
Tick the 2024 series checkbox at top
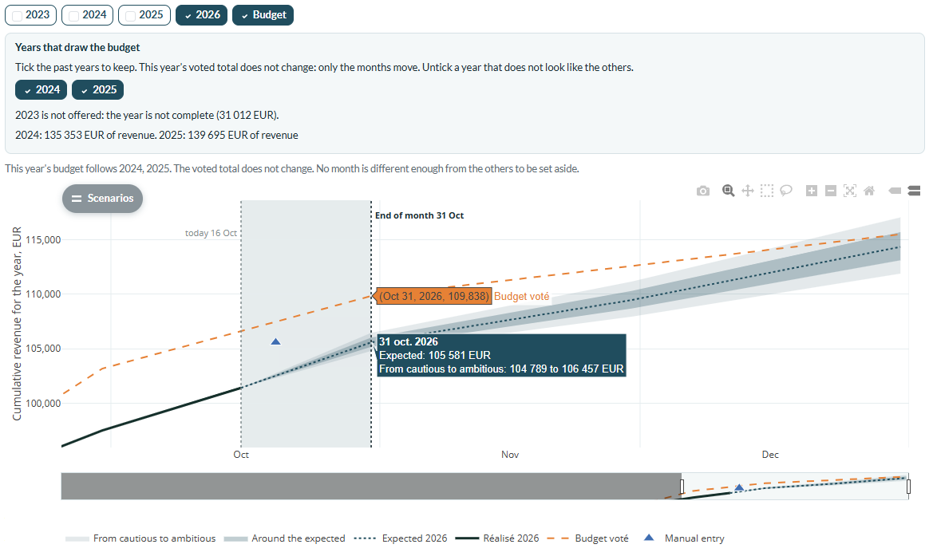point(88,15)
